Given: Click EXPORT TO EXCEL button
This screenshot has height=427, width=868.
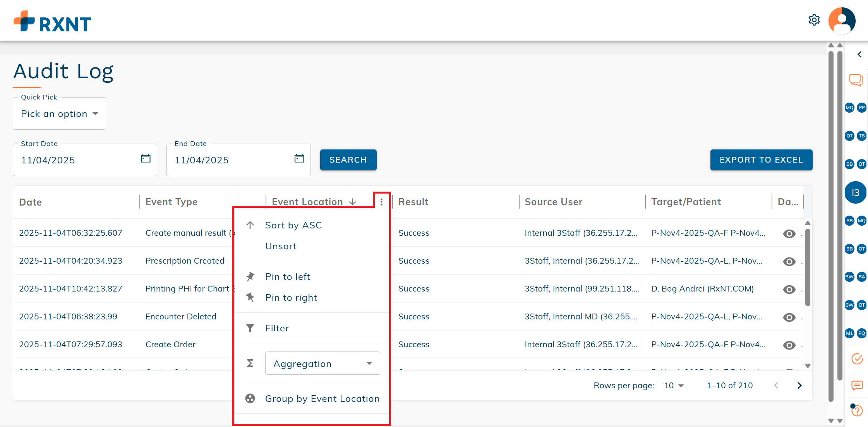Looking at the screenshot, I should tap(761, 160).
